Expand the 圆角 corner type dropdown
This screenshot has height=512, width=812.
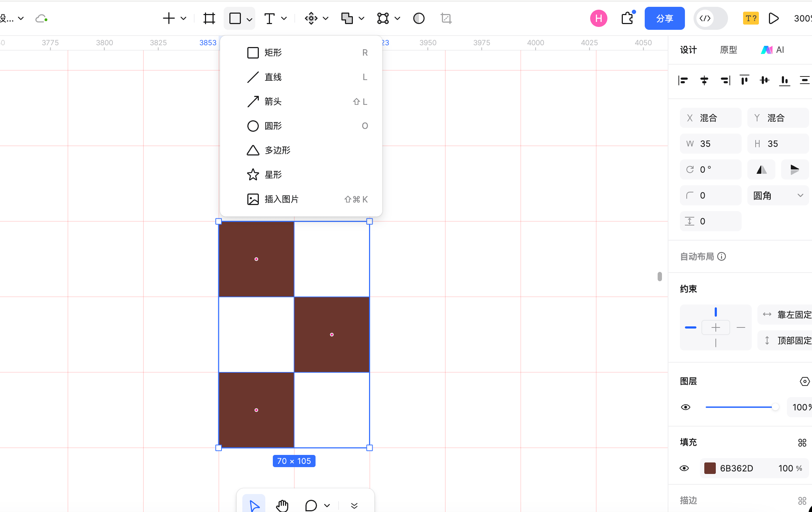778,195
